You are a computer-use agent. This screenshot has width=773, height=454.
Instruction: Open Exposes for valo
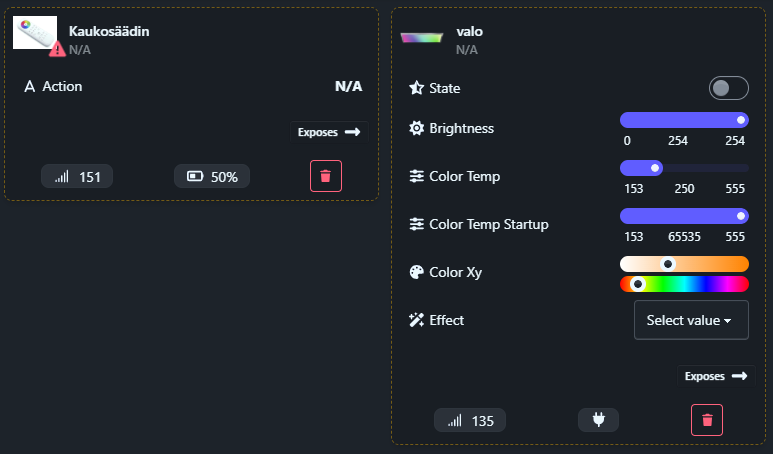[715, 376]
